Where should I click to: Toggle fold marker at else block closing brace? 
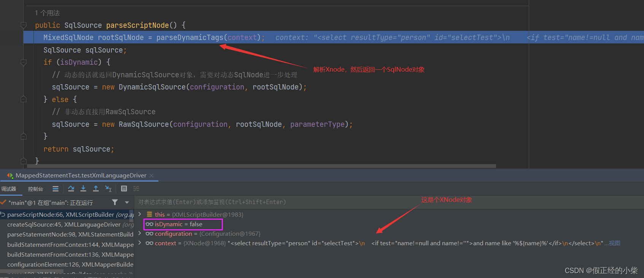coord(24,136)
